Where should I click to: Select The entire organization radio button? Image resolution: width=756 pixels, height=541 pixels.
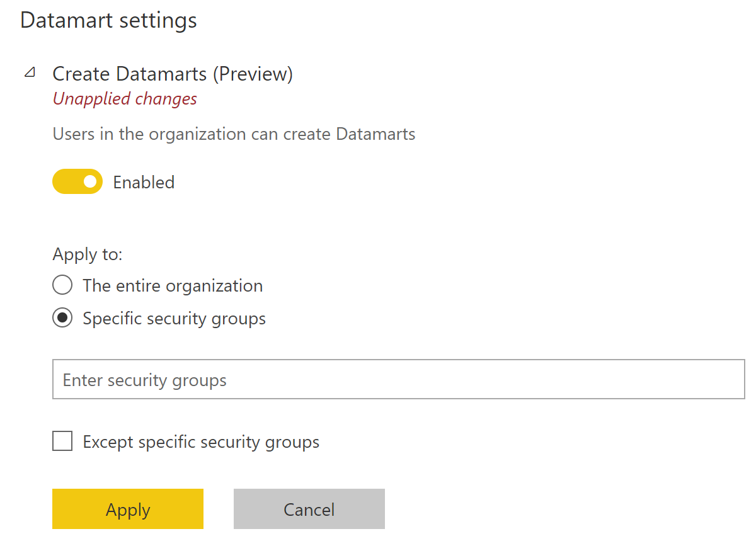(62, 285)
